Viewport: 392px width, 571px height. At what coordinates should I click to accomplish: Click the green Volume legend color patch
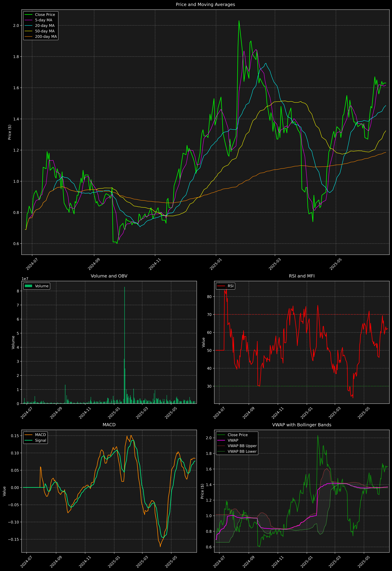tap(29, 286)
